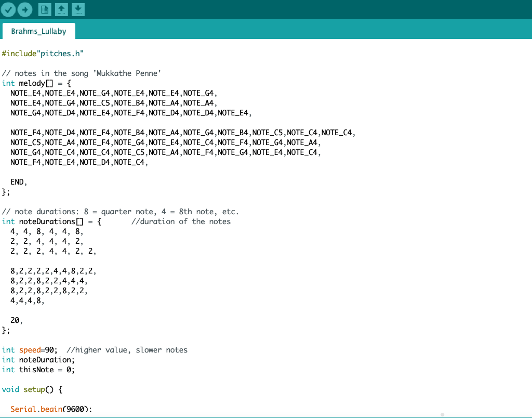Click the Verify checkmark icon
This screenshot has height=418, width=532.
[x=8, y=9]
